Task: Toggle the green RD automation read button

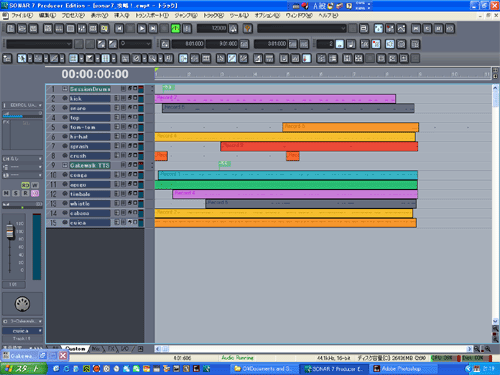Action: pos(25,185)
